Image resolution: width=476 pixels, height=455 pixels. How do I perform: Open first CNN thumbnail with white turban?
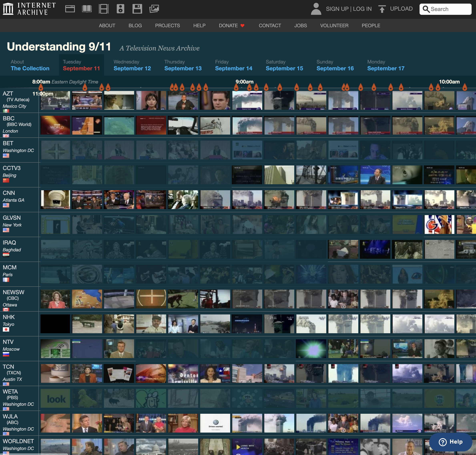[55, 200]
